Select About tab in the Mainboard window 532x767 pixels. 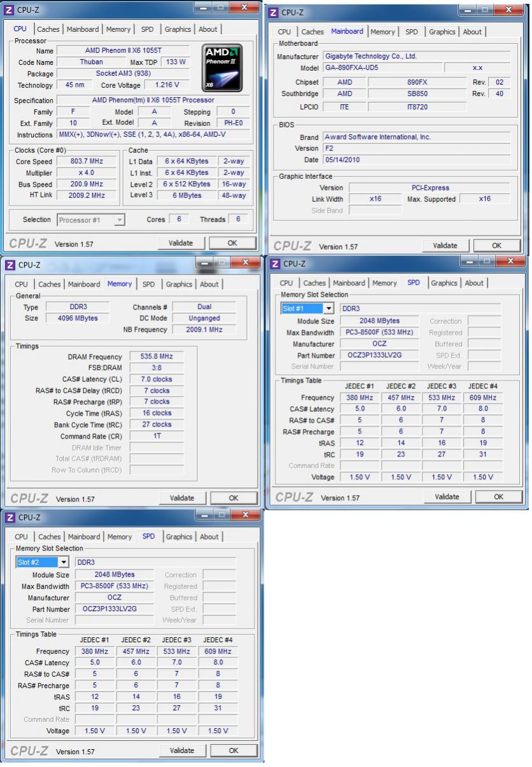point(472,32)
